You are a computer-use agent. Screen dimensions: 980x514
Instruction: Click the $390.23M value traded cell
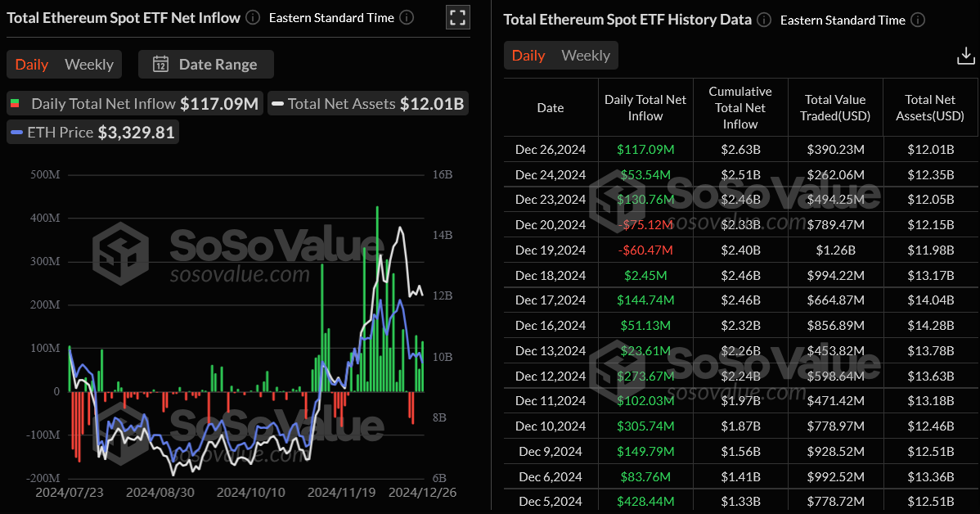(836, 150)
